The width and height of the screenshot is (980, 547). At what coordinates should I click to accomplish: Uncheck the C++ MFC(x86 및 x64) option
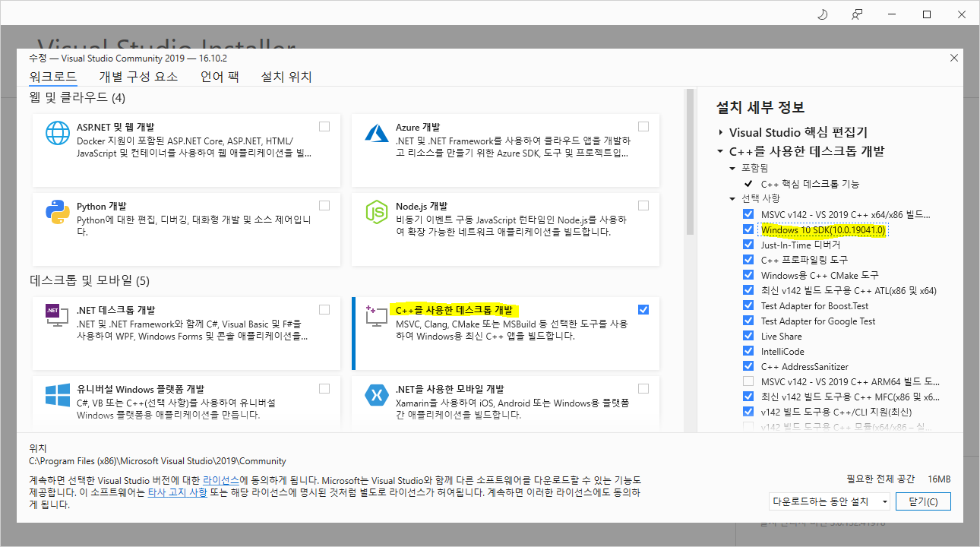pos(748,397)
